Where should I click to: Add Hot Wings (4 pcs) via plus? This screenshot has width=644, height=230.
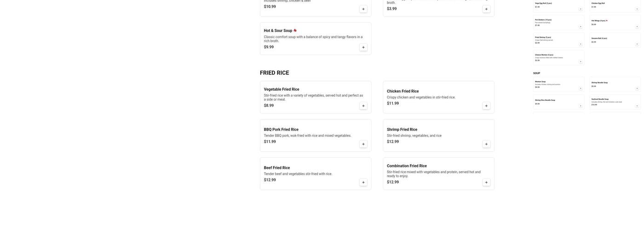(x=637, y=26)
